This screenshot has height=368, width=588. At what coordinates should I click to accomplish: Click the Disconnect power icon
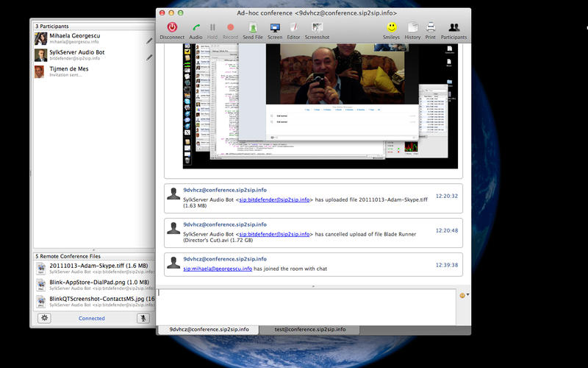tap(172, 27)
